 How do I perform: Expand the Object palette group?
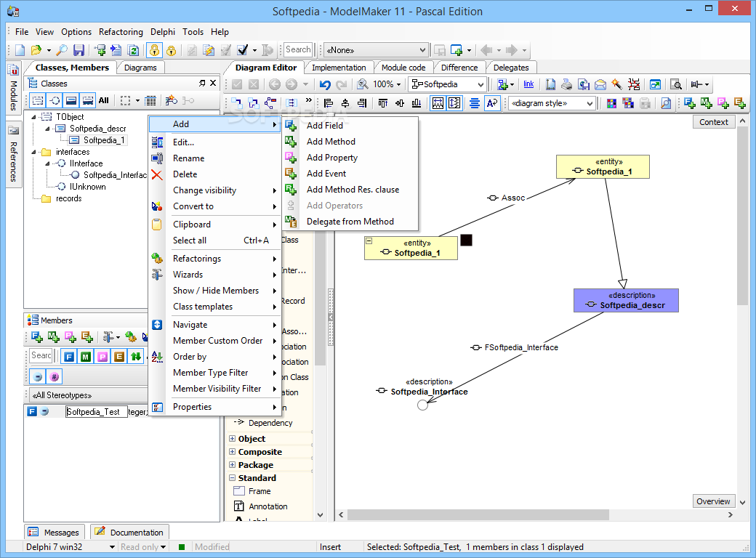click(x=233, y=439)
